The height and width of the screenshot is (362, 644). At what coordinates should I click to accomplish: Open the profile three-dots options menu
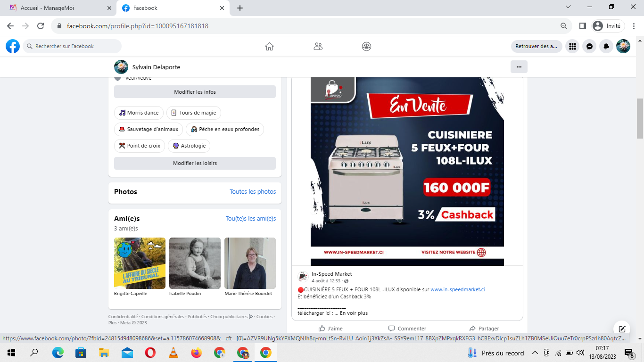519,67
